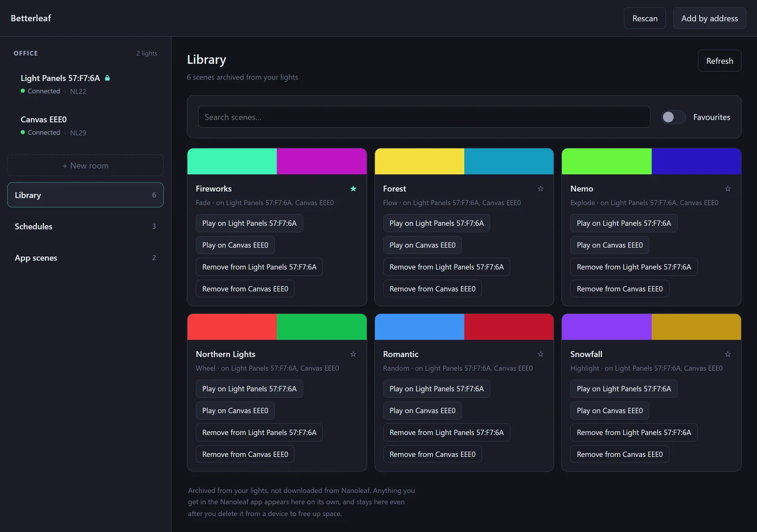The image size is (757, 532).
Task: Click the Romantic scene title
Action: (x=401, y=354)
